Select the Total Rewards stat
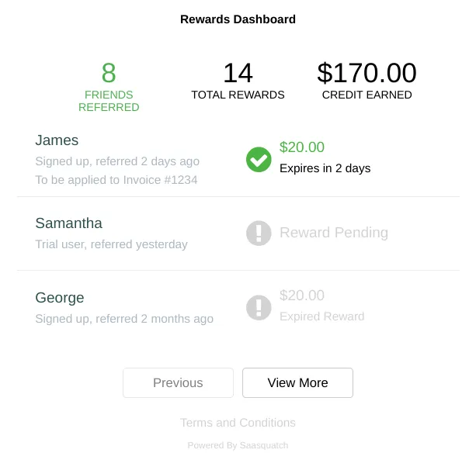The height and width of the screenshot is (460, 476). pyautogui.click(x=238, y=81)
